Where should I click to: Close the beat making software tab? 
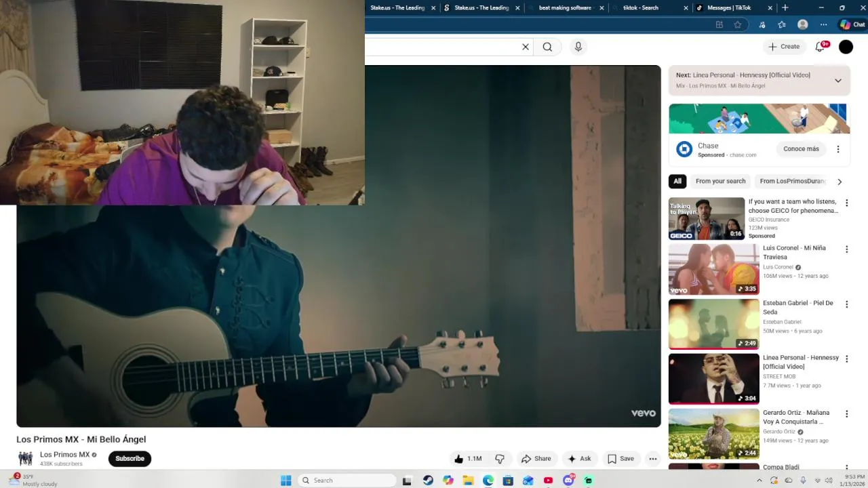[x=601, y=8]
